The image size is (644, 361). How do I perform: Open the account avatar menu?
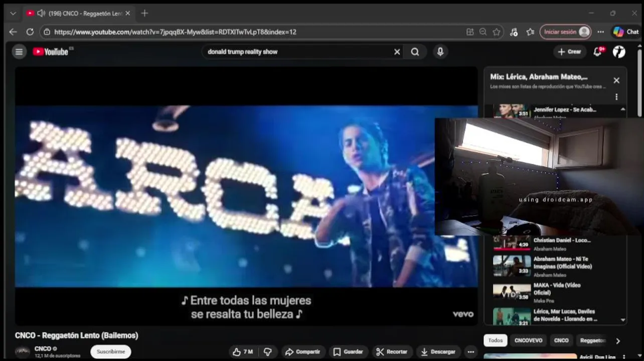pyautogui.click(x=619, y=52)
